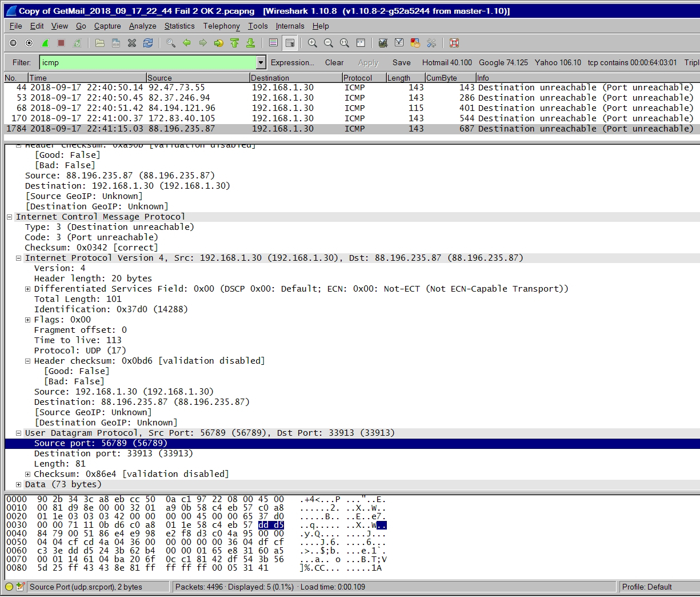Click the expert info indicator in status bar

(9, 587)
